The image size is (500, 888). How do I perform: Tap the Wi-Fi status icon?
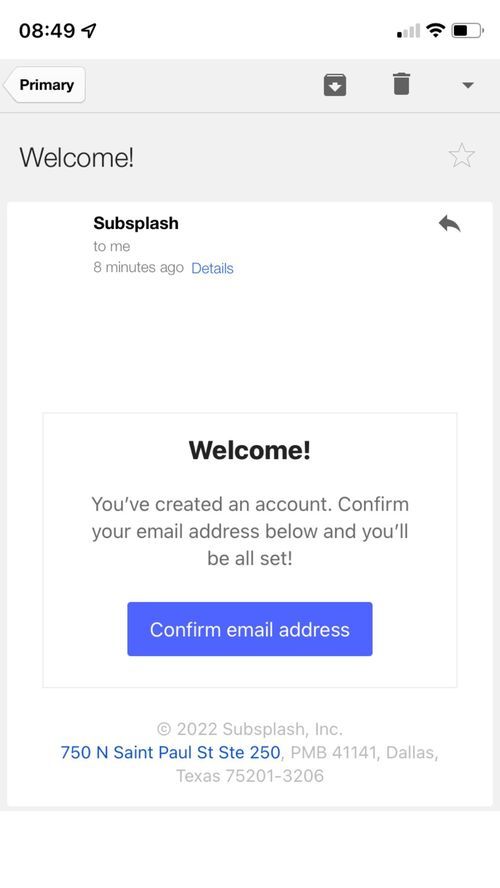point(435,30)
